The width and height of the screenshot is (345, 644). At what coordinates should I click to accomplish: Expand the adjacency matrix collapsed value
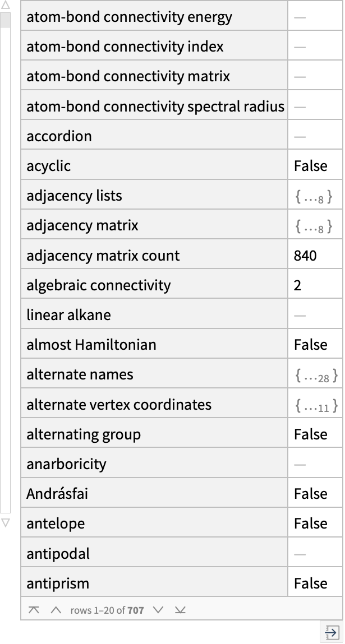click(314, 226)
